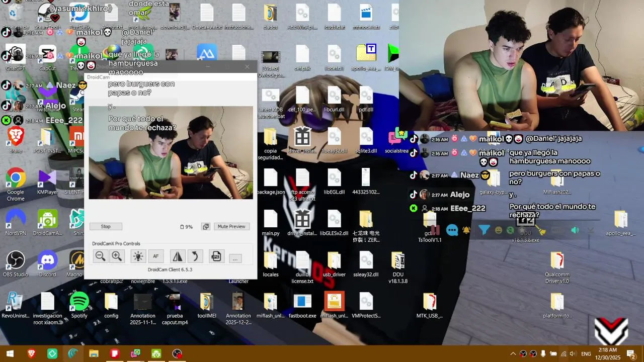Select the apollo_eea_ folder at right edge
Screen dimensions: 644x362
(620, 223)
